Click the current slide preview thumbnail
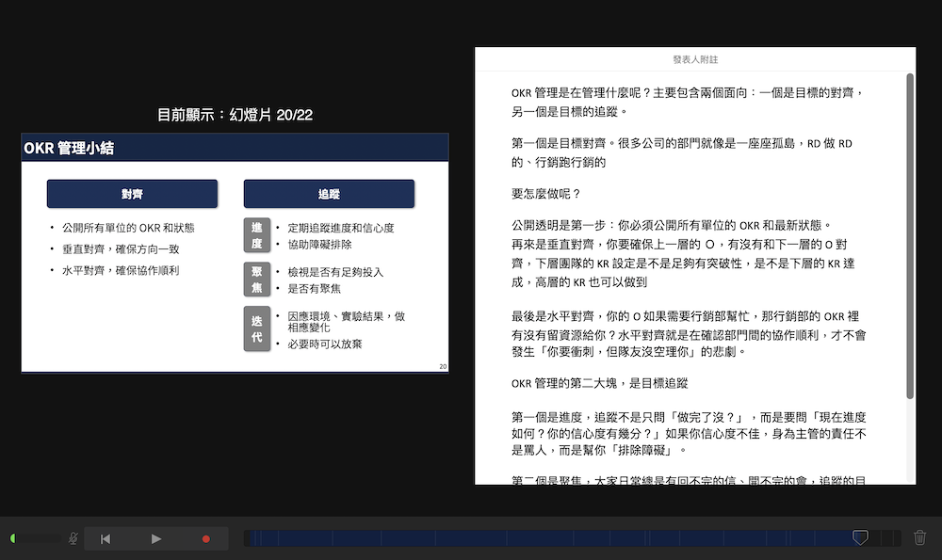Screen dimensions: 942x560 pyautogui.click(x=235, y=252)
